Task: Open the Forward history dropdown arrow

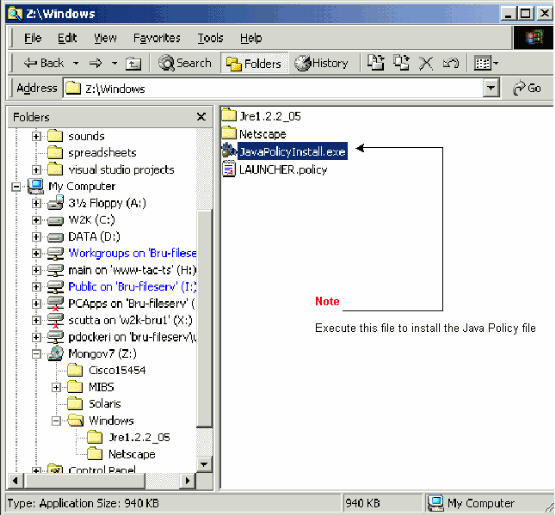Action: (114, 63)
